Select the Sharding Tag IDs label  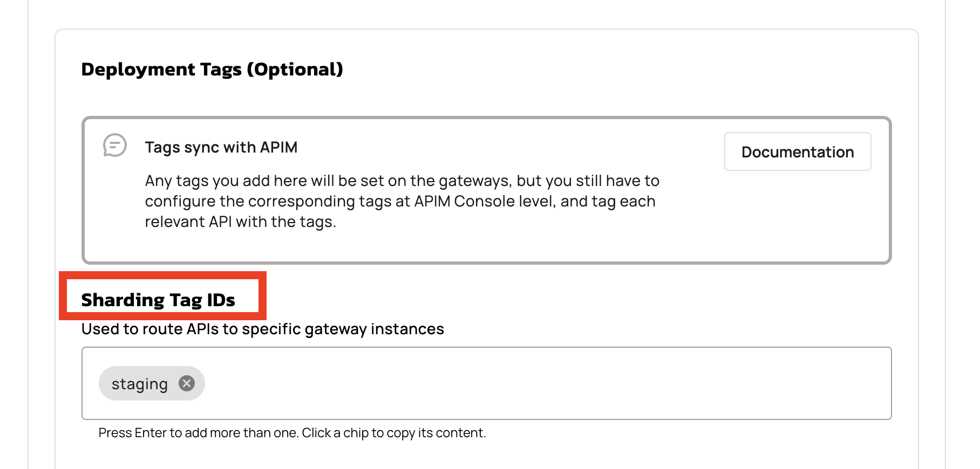coord(158,300)
